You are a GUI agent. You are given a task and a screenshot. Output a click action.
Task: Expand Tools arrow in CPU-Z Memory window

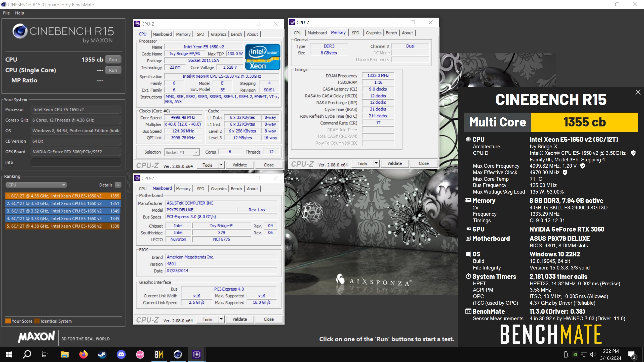[x=376, y=163]
